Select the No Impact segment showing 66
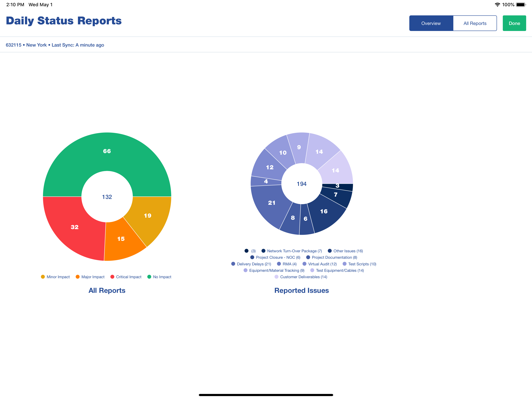The height and width of the screenshot is (399, 532). tap(107, 151)
